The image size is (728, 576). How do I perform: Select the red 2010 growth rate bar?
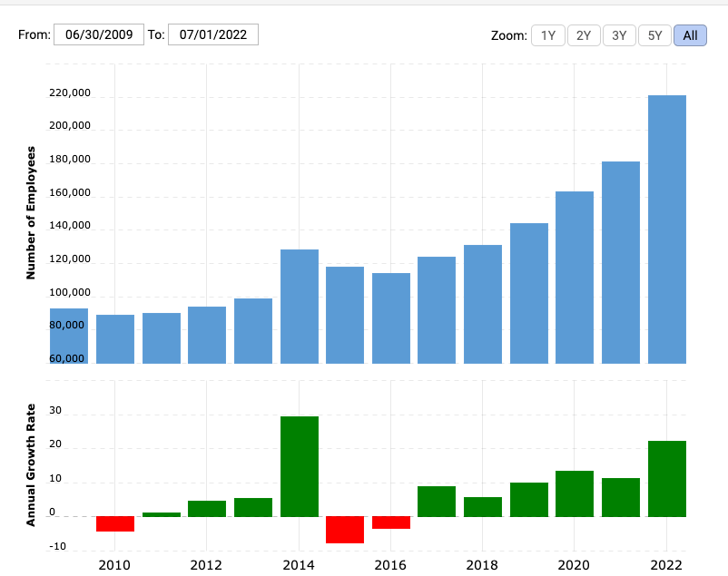115,524
